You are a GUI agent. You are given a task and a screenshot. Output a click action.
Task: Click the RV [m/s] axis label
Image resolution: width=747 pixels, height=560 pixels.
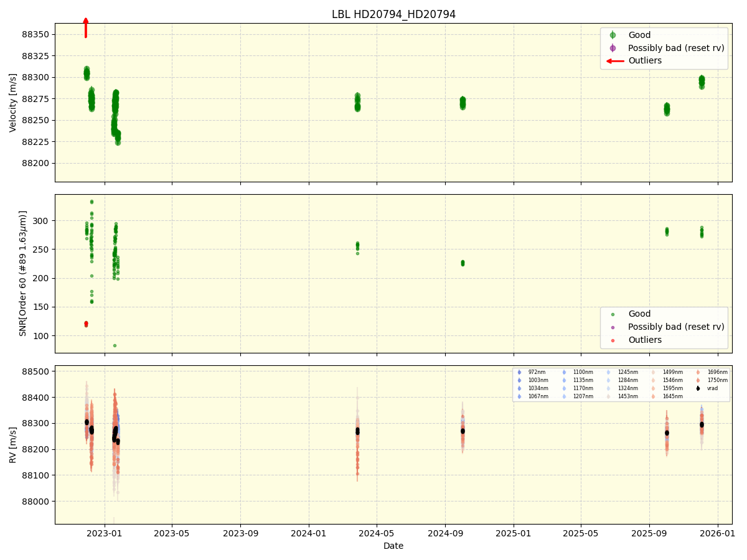tap(13, 445)
